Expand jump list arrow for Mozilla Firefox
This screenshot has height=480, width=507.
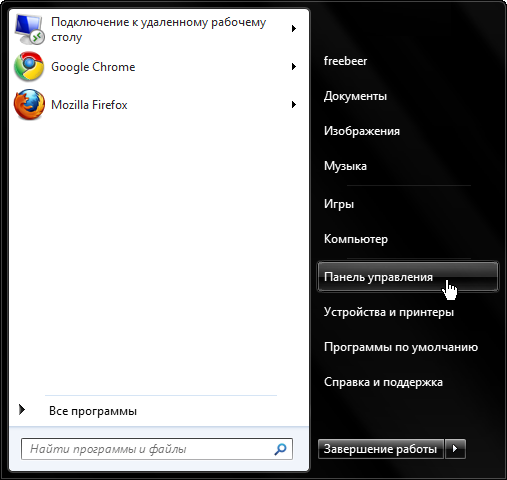pyautogui.click(x=294, y=105)
